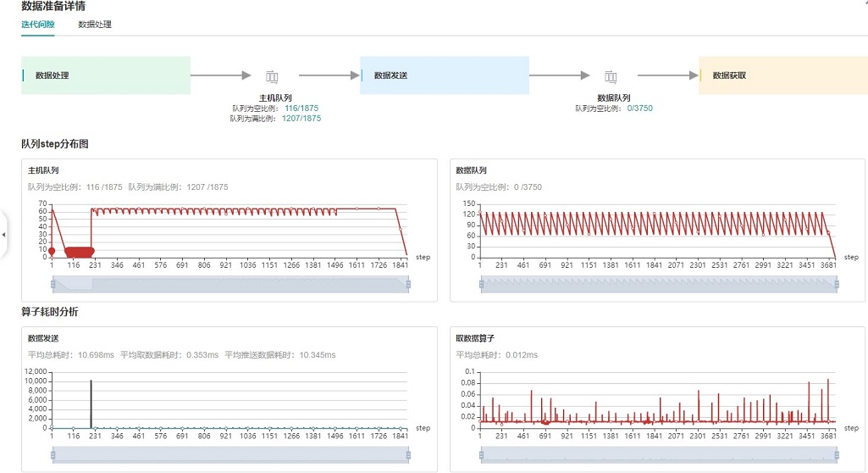Screen dimensions: 868x473
Task: Click left zoom handle of 主机队列 chart
Action: [53, 285]
